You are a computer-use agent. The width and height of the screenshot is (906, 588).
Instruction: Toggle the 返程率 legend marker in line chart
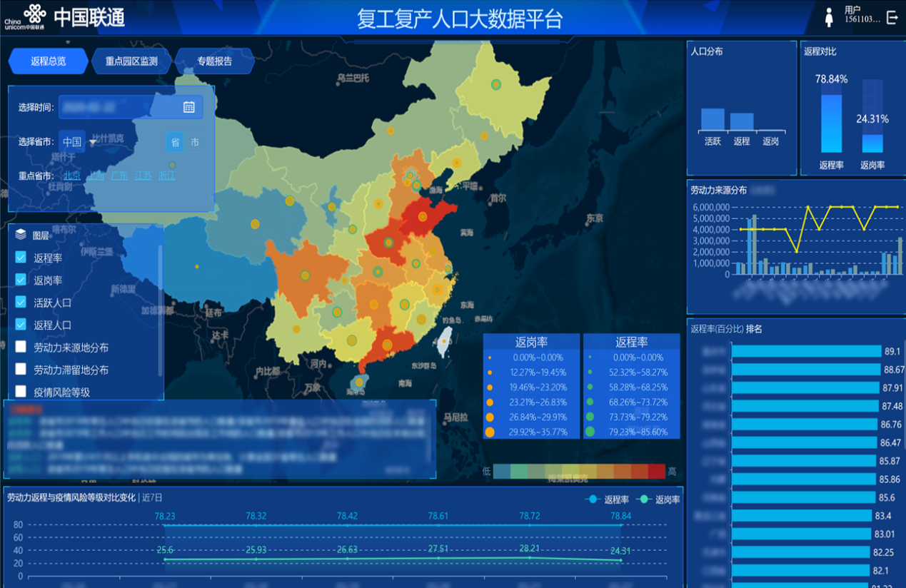pyautogui.click(x=593, y=500)
